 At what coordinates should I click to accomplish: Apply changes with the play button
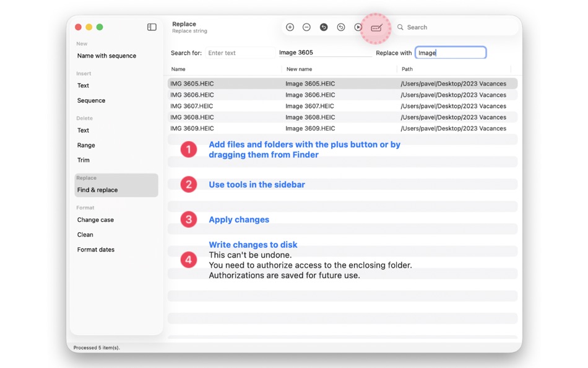pyautogui.click(x=358, y=27)
